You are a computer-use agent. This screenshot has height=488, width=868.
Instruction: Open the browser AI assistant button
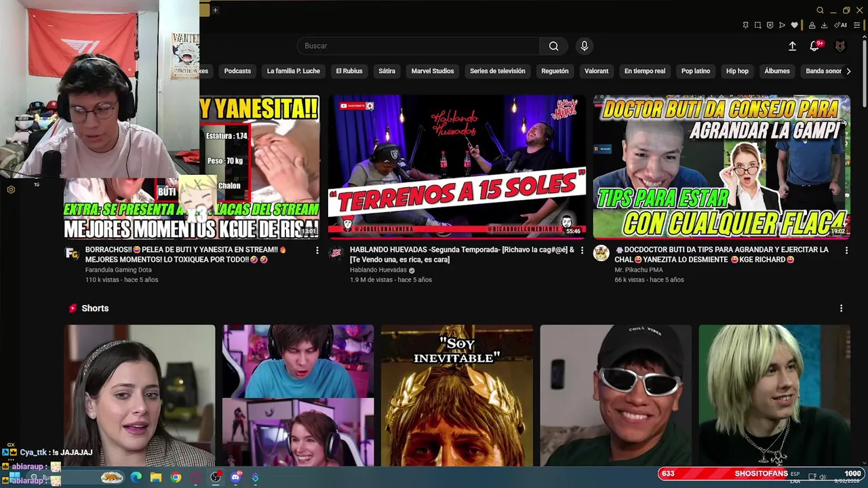pos(840,25)
